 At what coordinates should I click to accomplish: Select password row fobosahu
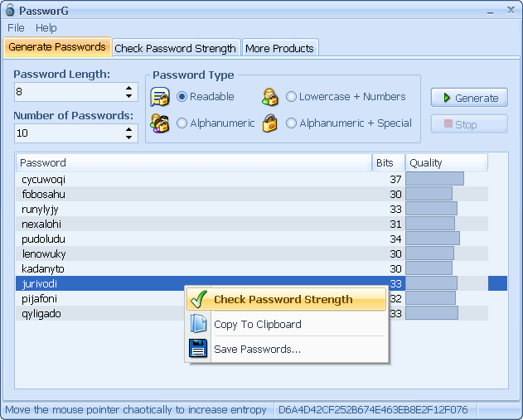click(x=252, y=194)
